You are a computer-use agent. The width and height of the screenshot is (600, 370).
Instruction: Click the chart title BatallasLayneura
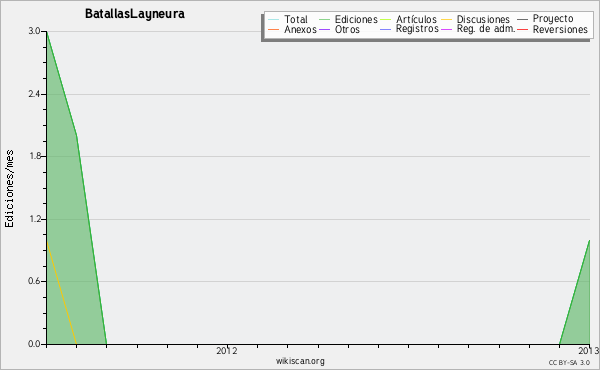click(135, 14)
